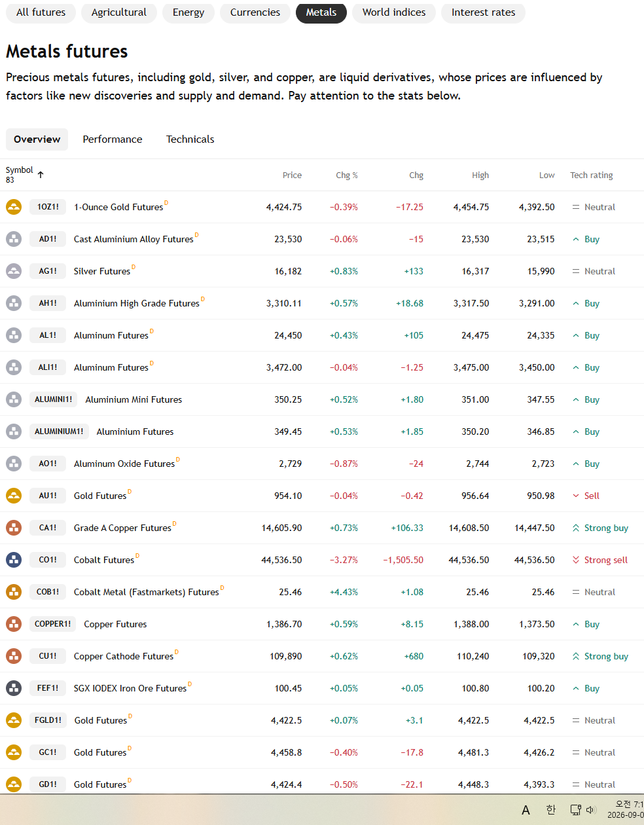Click the Silver Futures AG1! icon
Screen dimensions: 644x825
14,271
